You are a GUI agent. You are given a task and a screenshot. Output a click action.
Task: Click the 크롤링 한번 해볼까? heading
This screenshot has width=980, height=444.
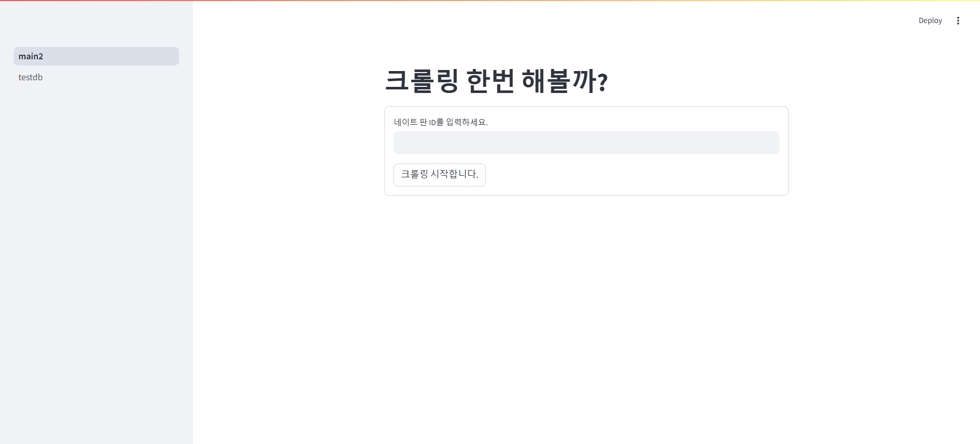point(496,81)
